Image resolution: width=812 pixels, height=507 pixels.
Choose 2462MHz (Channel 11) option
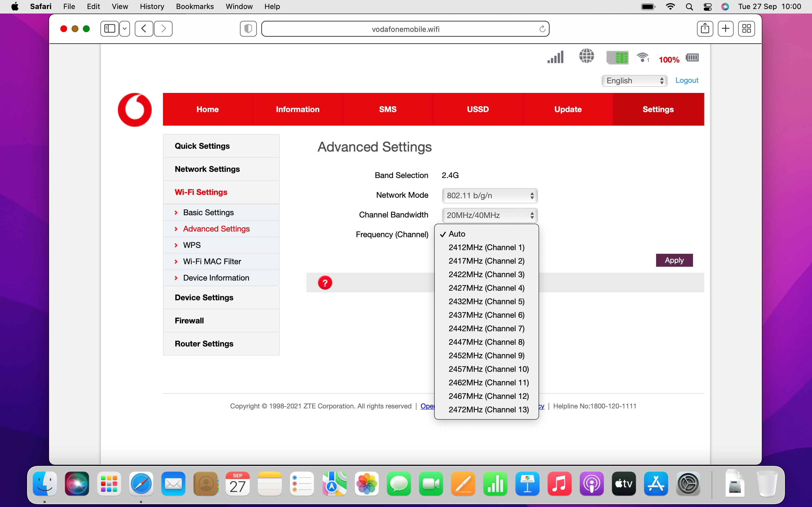click(x=488, y=383)
